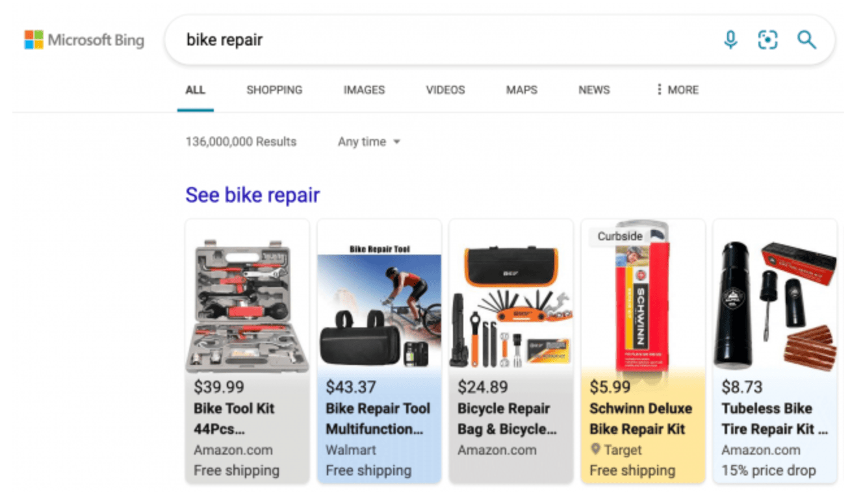
Task: Open Schwinn Deluxe Bike Repair Kit listing
Action: pyautogui.click(x=640, y=418)
